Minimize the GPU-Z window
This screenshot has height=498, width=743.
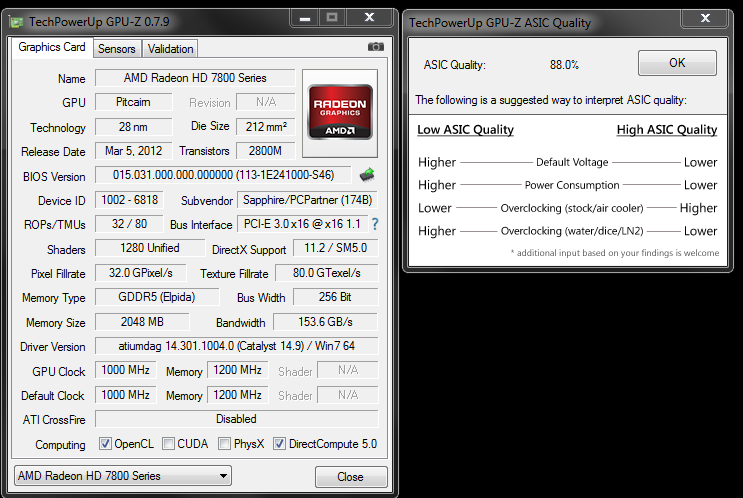pyautogui.click(x=305, y=18)
